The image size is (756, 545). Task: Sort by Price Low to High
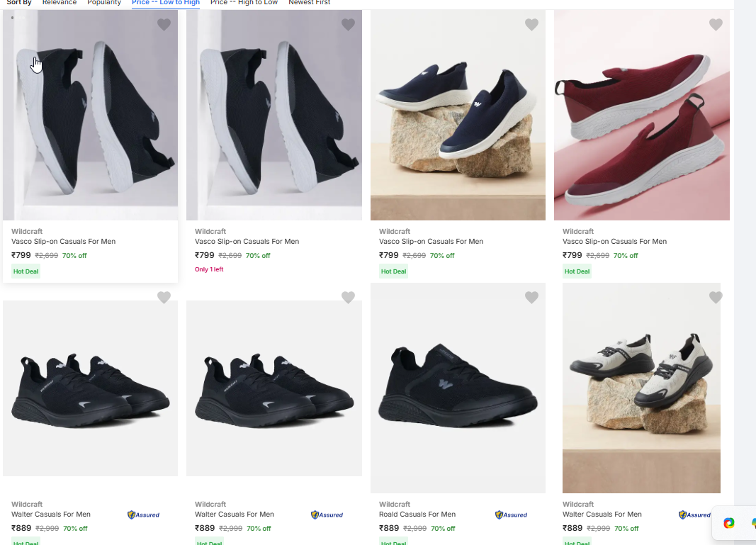coord(165,3)
